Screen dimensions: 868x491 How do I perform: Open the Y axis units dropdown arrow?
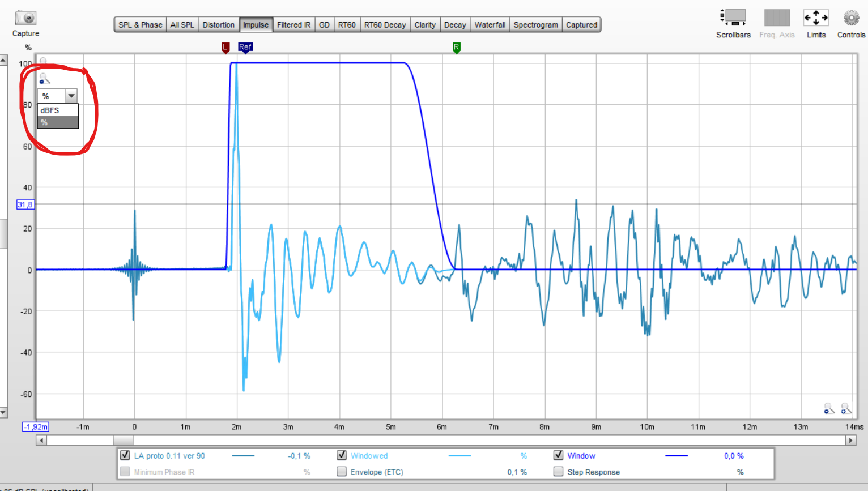[x=71, y=96]
